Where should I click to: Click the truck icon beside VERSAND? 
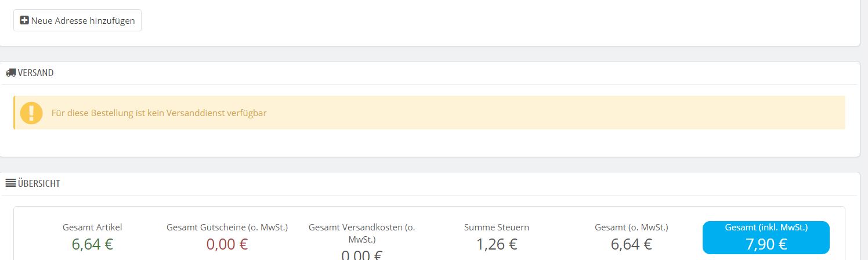pyautogui.click(x=11, y=73)
